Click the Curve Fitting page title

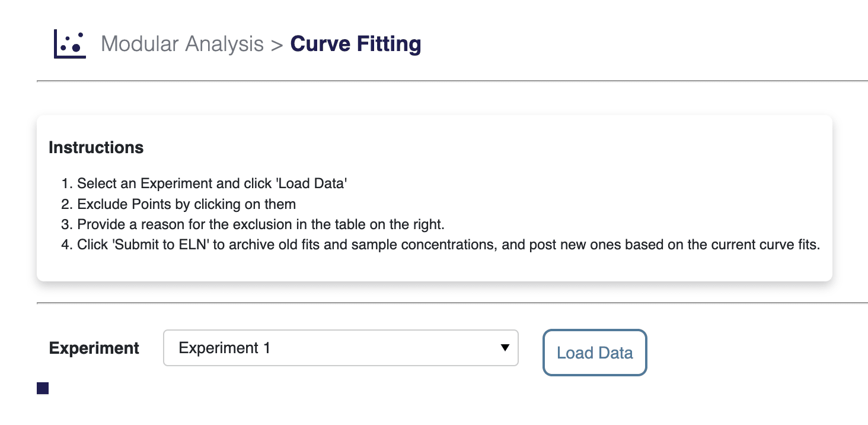(356, 44)
